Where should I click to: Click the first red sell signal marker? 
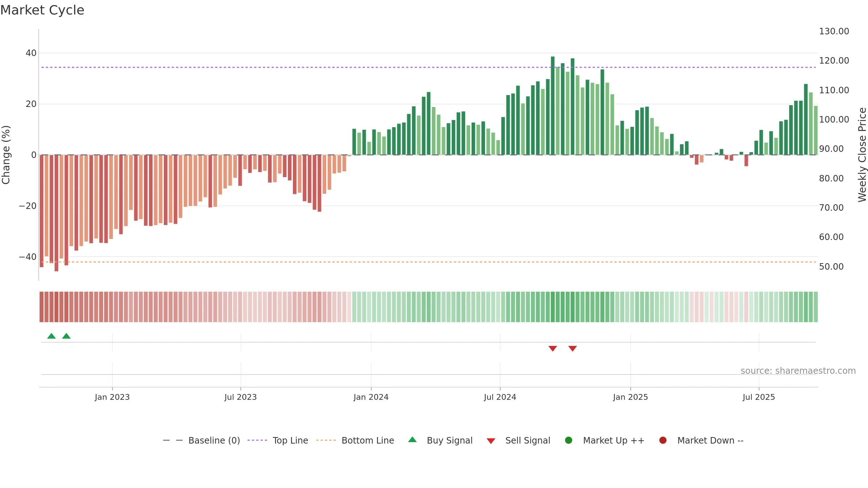pyautogui.click(x=553, y=348)
